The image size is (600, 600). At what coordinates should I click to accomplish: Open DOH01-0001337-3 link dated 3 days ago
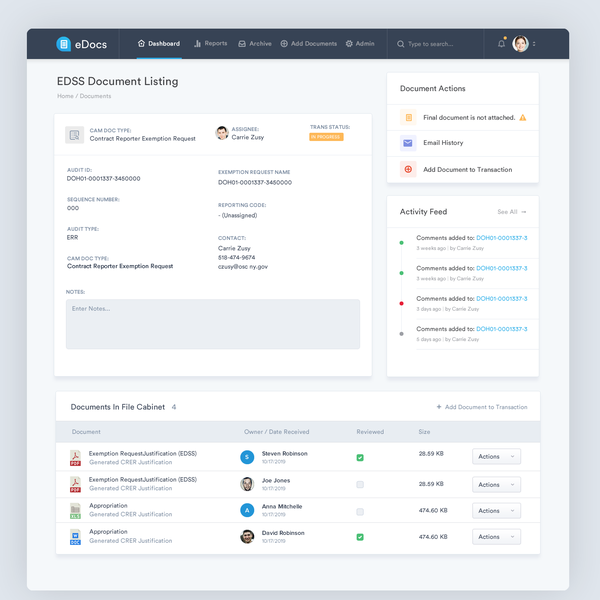[x=502, y=298]
